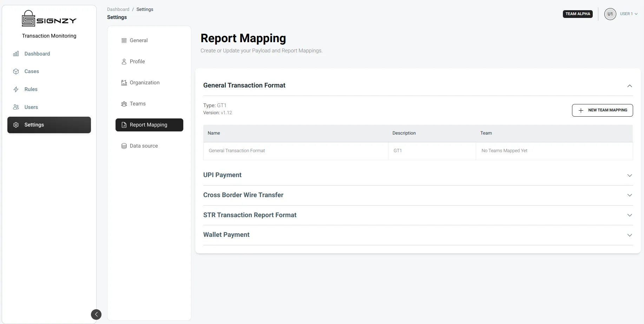Expand the STR Transaction Report Format section

pos(630,215)
